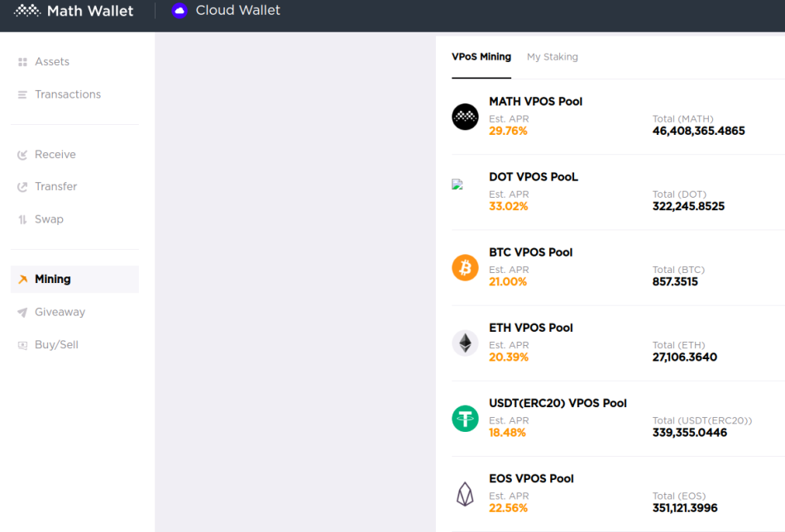Click the total 27,106.3640 ETH value
This screenshot has height=532, width=785.
pyautogui.click(x=684, y=357)
